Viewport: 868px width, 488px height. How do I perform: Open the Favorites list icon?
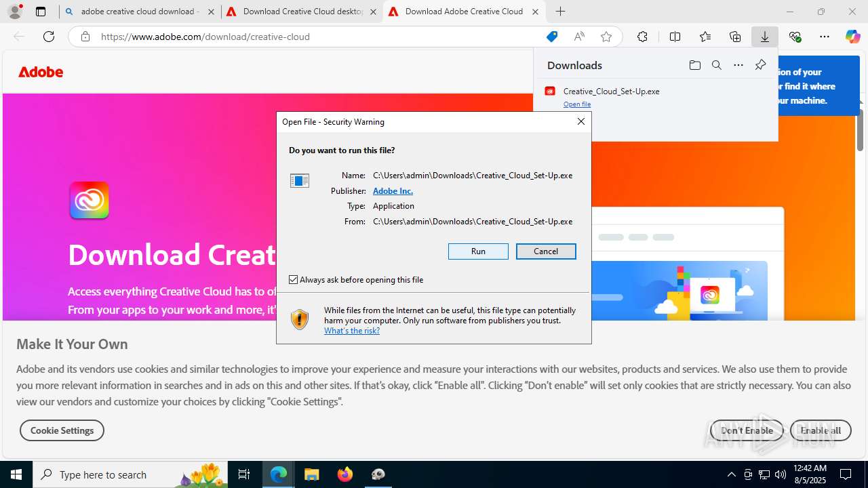coord(705,37)
